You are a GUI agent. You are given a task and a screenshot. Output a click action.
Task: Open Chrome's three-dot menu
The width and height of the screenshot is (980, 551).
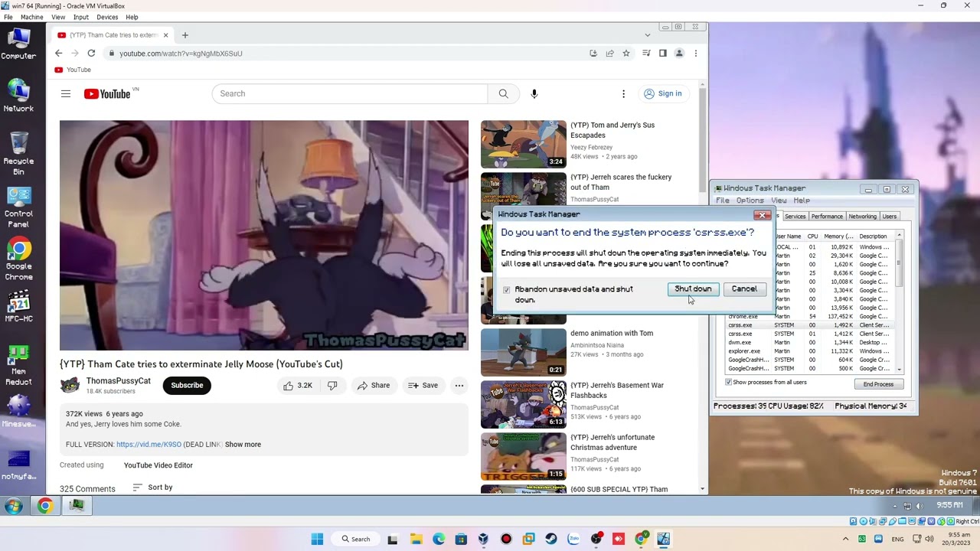click(x=695, y=53)
